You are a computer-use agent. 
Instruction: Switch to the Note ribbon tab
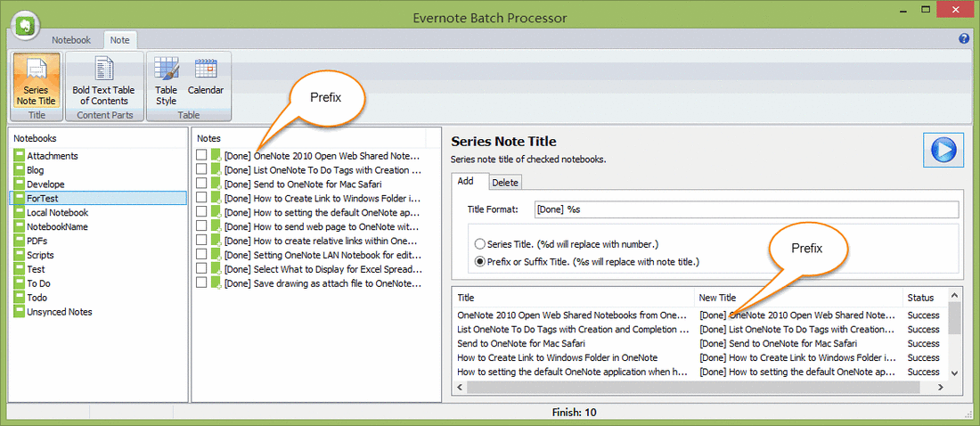(119, 39)
